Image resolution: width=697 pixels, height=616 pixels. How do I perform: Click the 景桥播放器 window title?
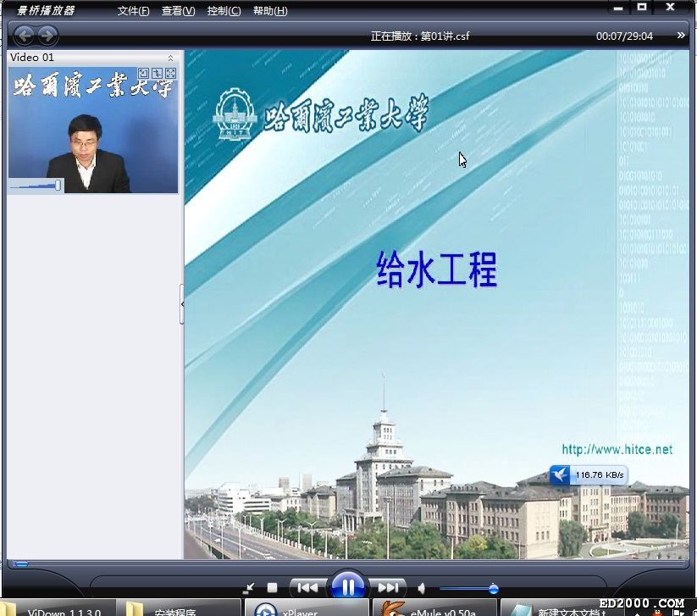click(46, 10)
